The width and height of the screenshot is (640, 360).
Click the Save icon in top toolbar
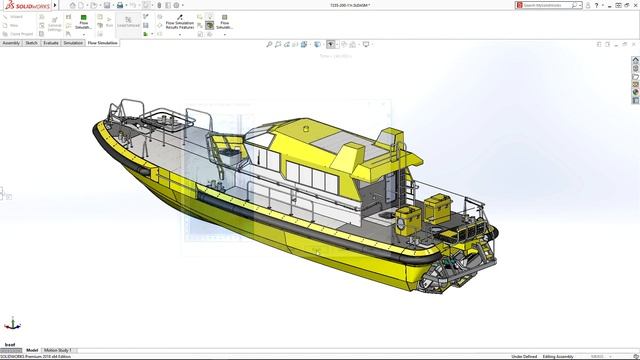pyautogui.click(x=107, y=5)
